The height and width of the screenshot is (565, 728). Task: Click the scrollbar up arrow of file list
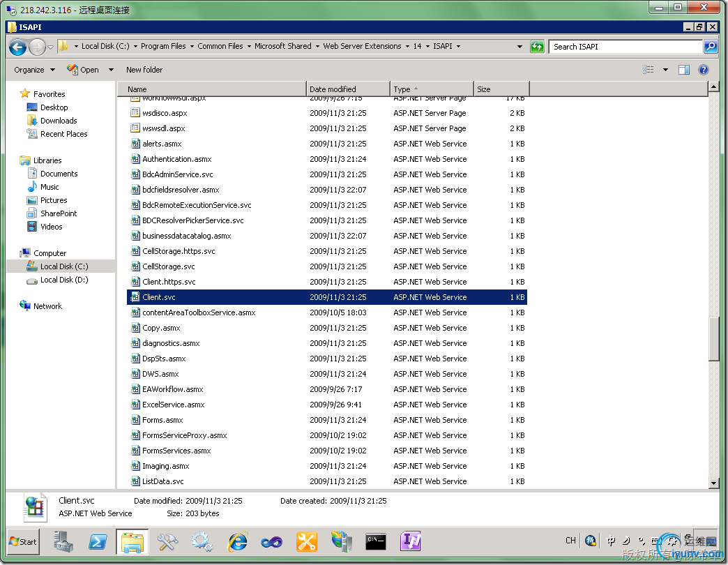coord(713,86)
